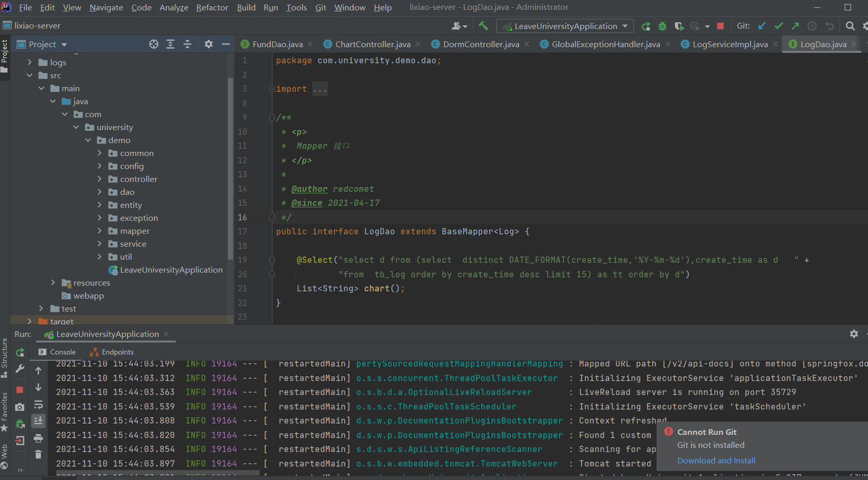This screenshot has height=480, width=868.
Task: Open Run panel settings gear
Action: click(x=854, y=334)
